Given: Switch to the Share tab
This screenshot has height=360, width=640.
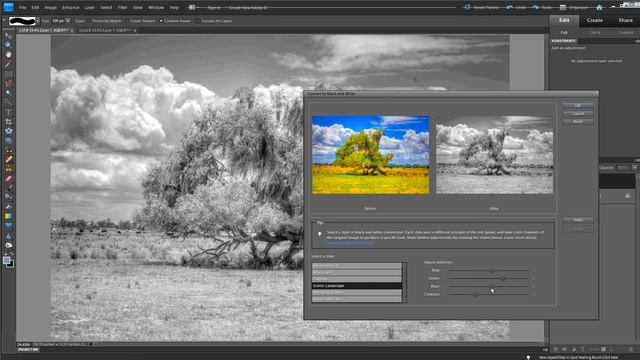Looking at the screenshot, I should [x=625, y=20].
